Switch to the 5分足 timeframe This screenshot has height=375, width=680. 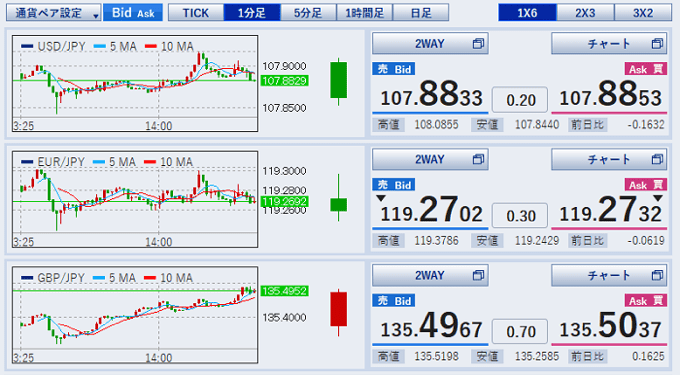(x=308, y=13)
